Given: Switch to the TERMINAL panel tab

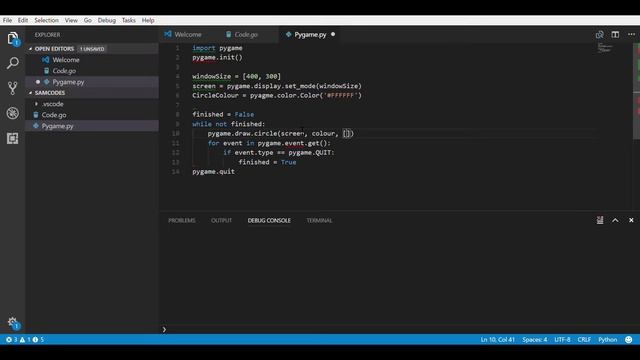Looking at the screenshot, I should coord(319,220).
